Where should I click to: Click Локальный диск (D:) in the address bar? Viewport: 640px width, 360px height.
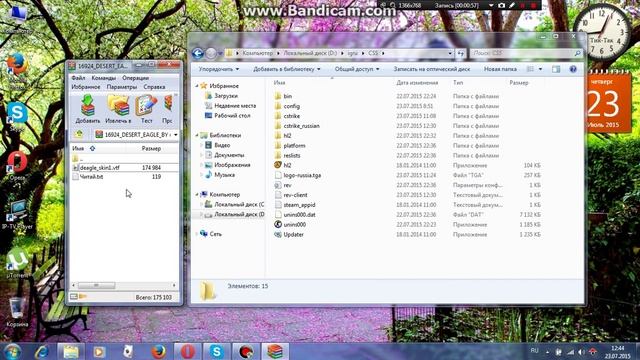310,53
